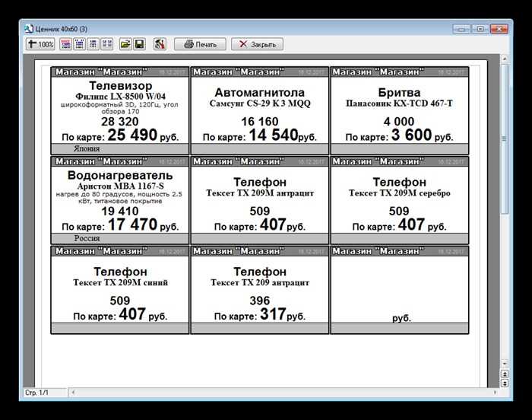
Task: Click the Печать button
Action: (x=200, y=44)
